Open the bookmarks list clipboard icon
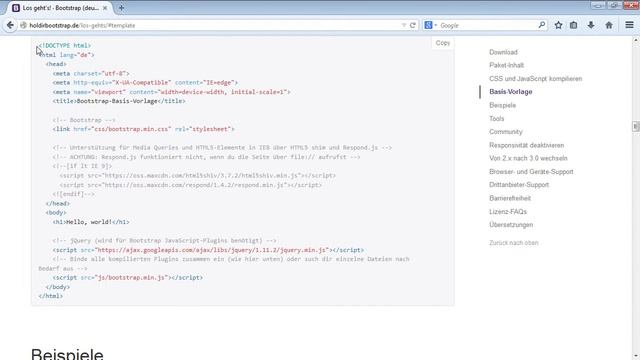 click(573, 25)
